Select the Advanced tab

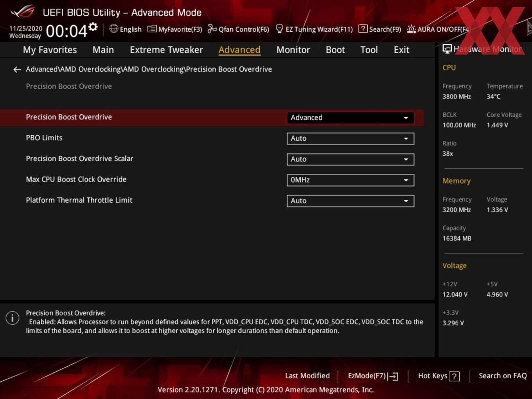click(239, 50)
